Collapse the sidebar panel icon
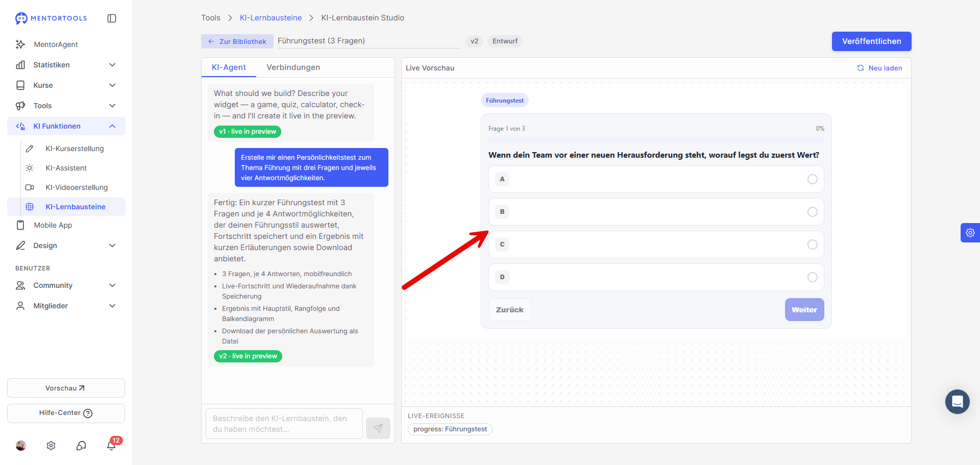980x465 pixels. point(112,18)
